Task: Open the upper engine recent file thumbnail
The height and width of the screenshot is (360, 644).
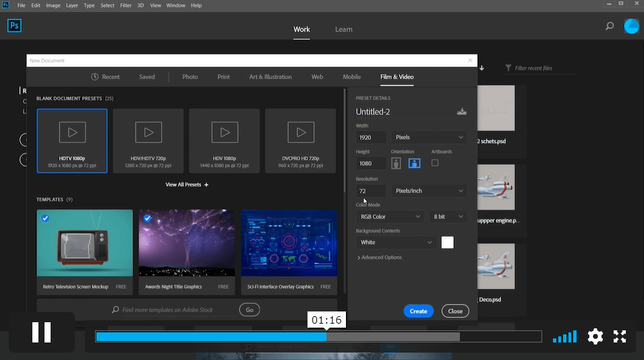Action: (x=496, y=187)
